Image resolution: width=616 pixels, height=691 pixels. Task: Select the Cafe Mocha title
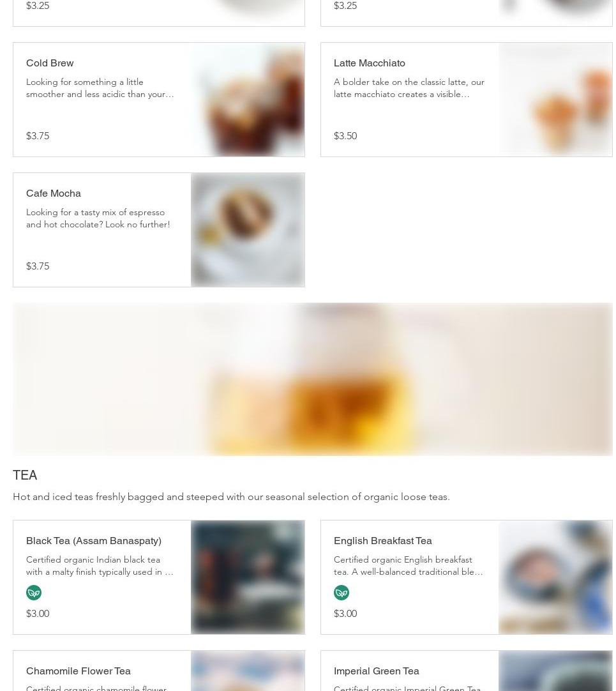pyautogui.click(x=54, y=194)
